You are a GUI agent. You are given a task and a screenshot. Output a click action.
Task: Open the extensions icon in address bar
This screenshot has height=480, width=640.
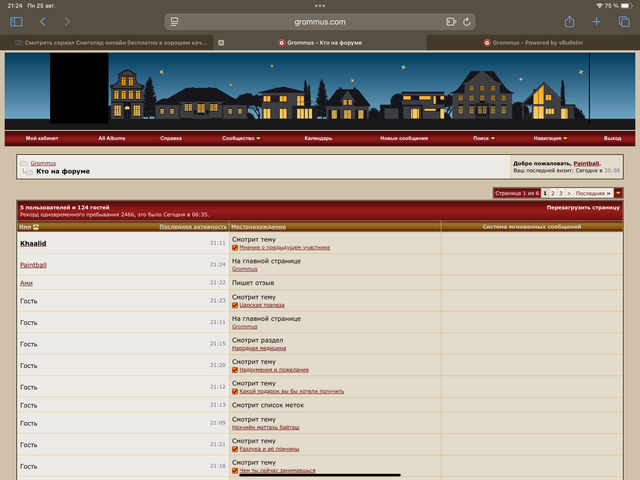click(451, 22)
